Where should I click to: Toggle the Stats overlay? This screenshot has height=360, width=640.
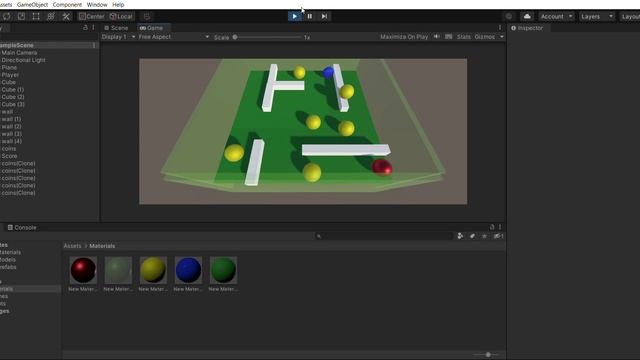464,37
